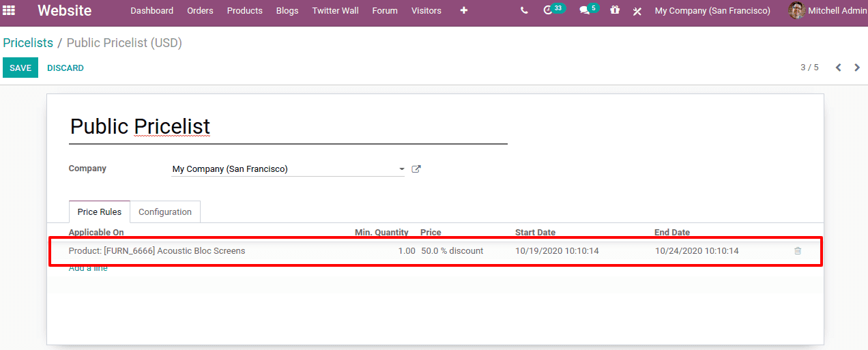Click Add a line link
Screen dimensions: 868x350
tap(88, 268)
